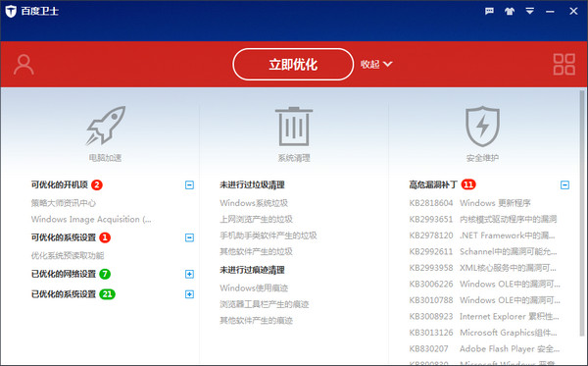Select patch KB3010788 Windows OLE row
This screenshot has height=366, width=588.
coord(485,300)
